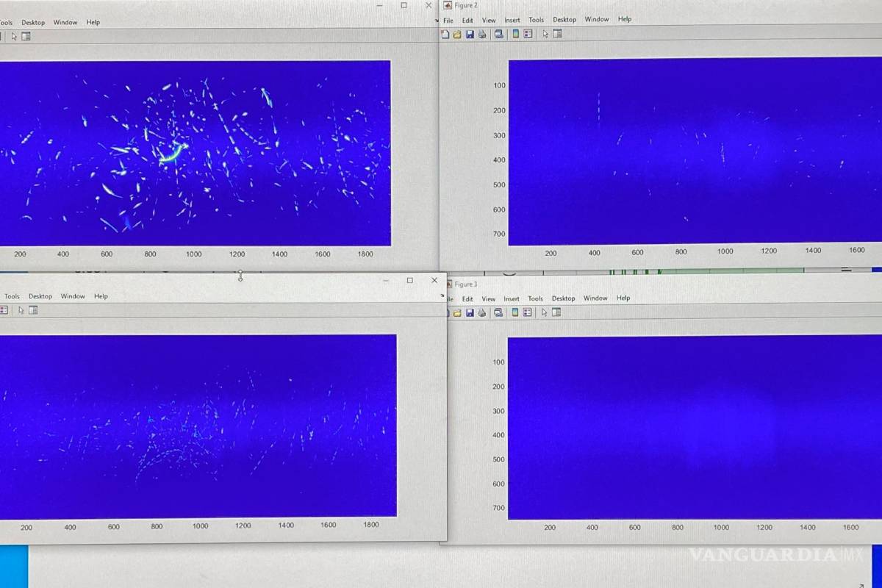Expand the toolbar dock arrow left of Figure 2 File menu
882x588 pixels.
point(438,21)
